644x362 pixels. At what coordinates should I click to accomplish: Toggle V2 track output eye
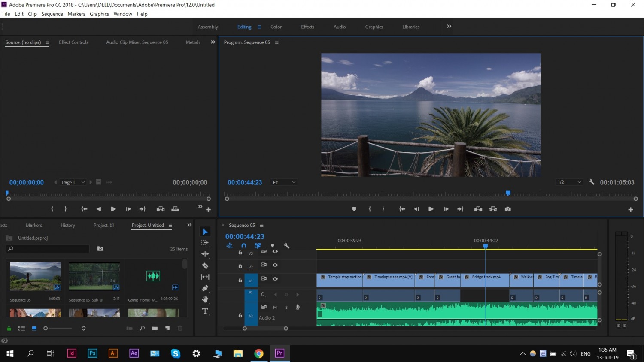[275, 265]
